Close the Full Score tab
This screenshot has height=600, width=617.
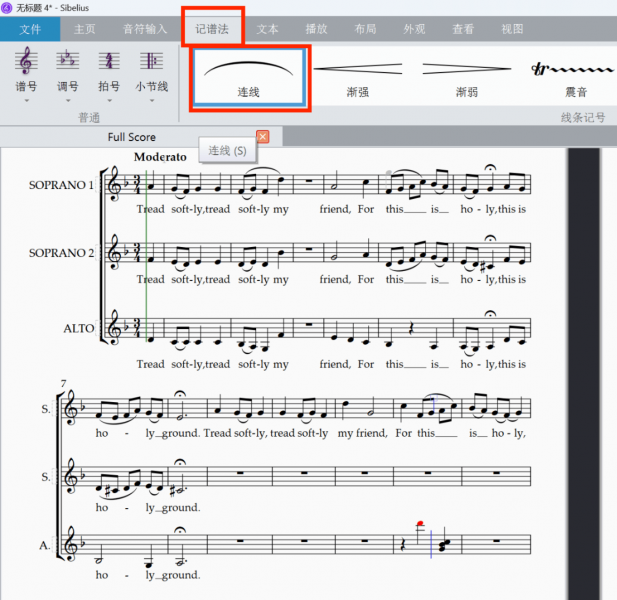pos(263,137)
